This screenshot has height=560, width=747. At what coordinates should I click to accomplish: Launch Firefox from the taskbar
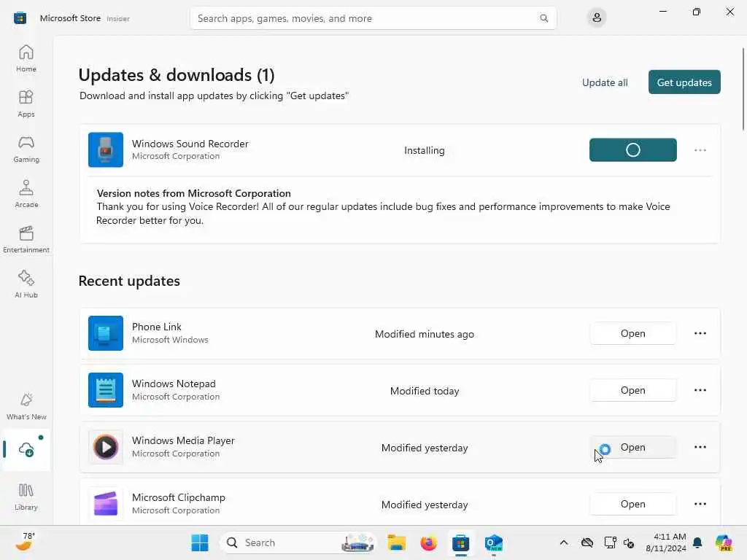point(428,542)
